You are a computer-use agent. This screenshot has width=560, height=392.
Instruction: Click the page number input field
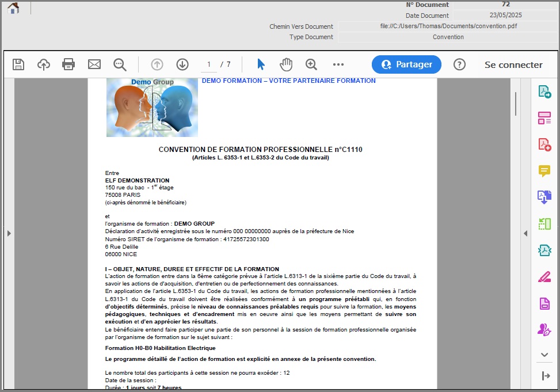coord(208,64)
